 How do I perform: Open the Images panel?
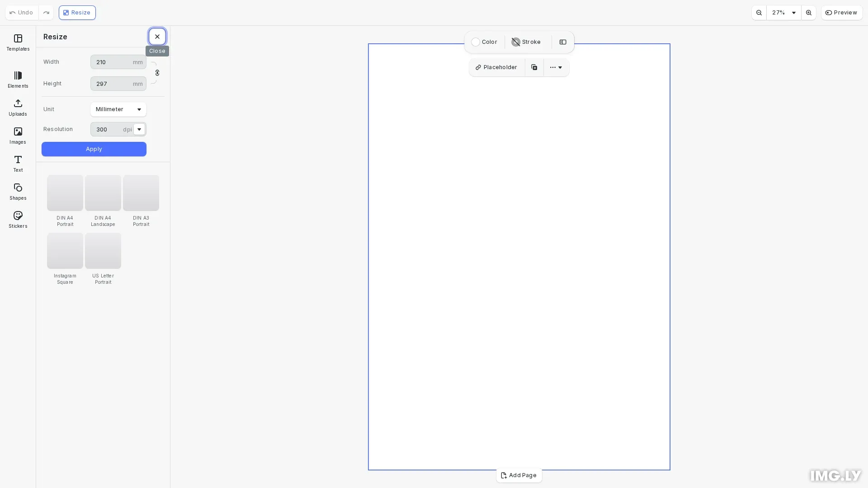(18, 136)
